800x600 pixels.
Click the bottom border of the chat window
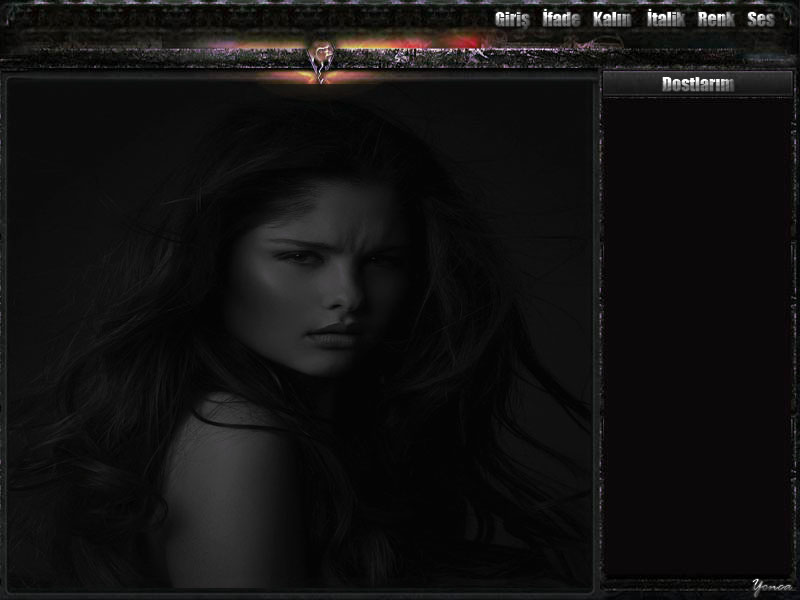(300, 592)
